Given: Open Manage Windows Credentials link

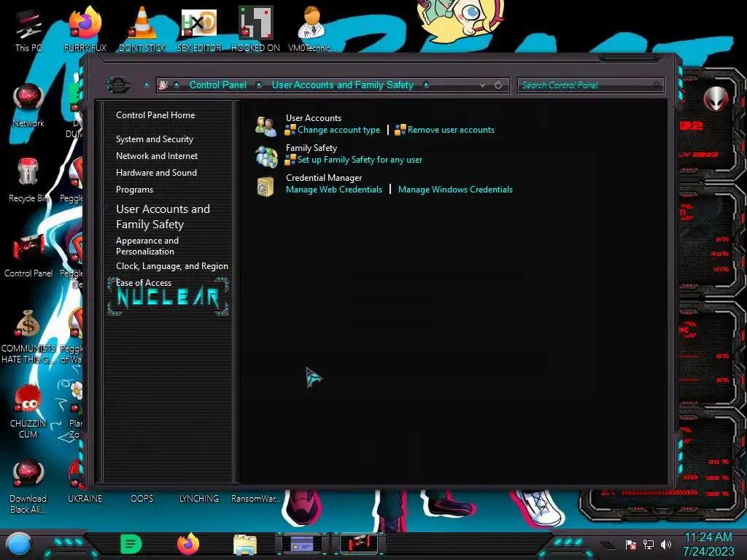Looking at the screenshot, I should [455, 190].
